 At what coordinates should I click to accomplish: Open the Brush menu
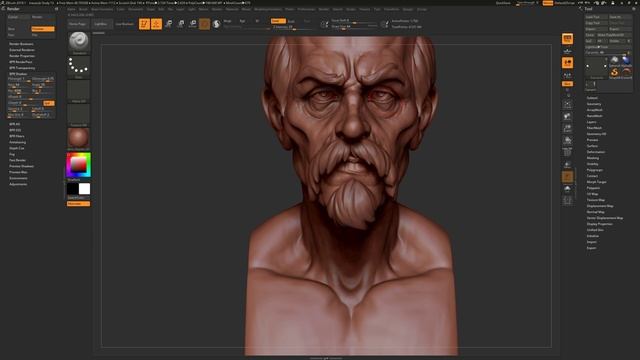click(x=83, y=9)
